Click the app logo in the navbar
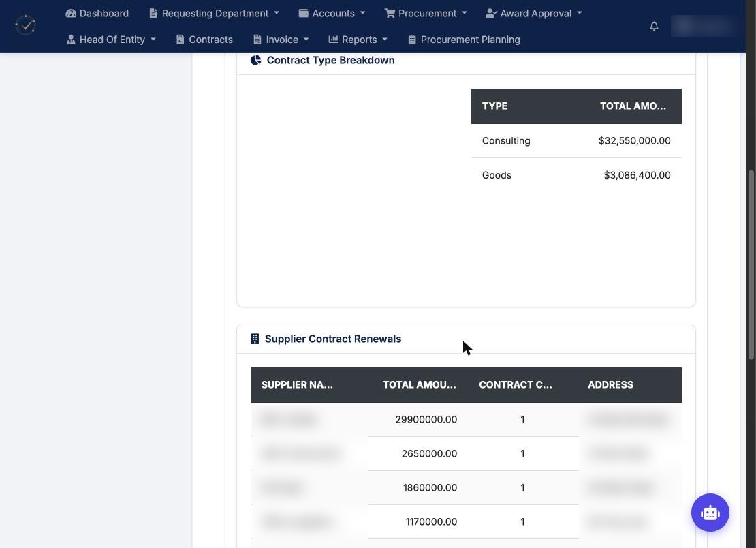756x548 pixels. click(x=26, y=25)
